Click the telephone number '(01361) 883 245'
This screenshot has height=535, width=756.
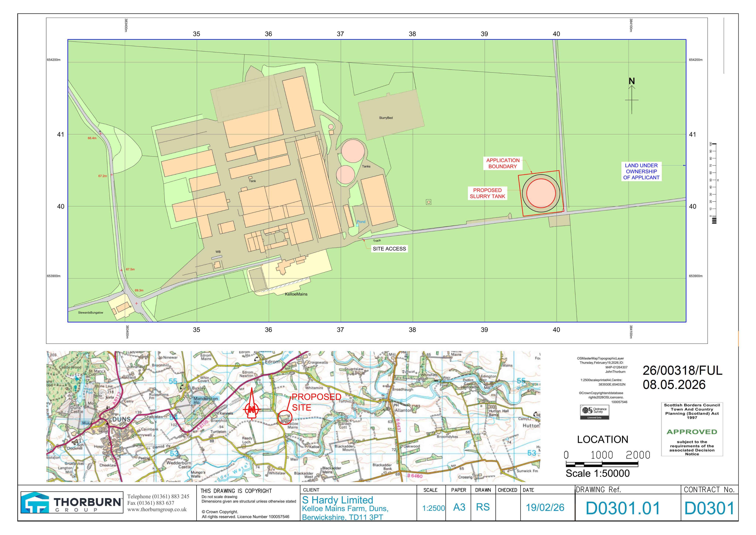170,496
